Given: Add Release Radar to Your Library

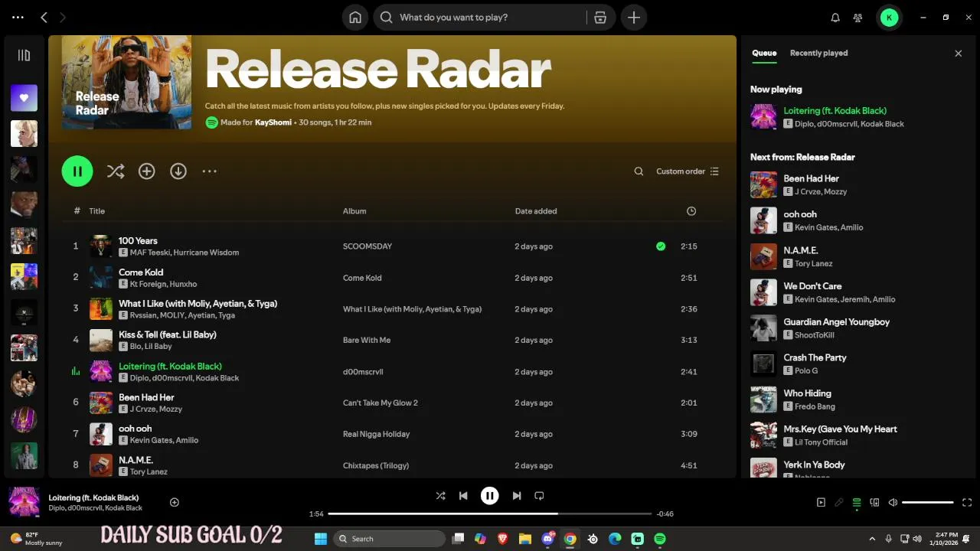Looking at the screenshot, I should (147, 171).
